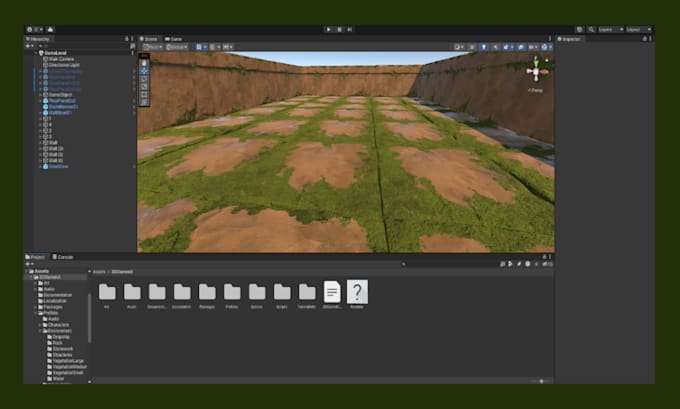Toggle scene effects button
Screen dimensions: 680x409
click(507, 47)
